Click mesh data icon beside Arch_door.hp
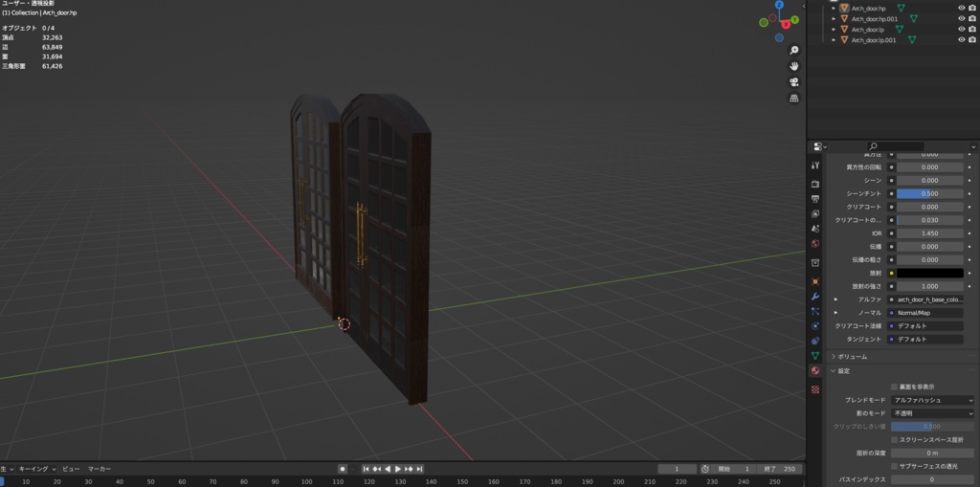This screenshot has width=980, height=487. click(901, 8)
